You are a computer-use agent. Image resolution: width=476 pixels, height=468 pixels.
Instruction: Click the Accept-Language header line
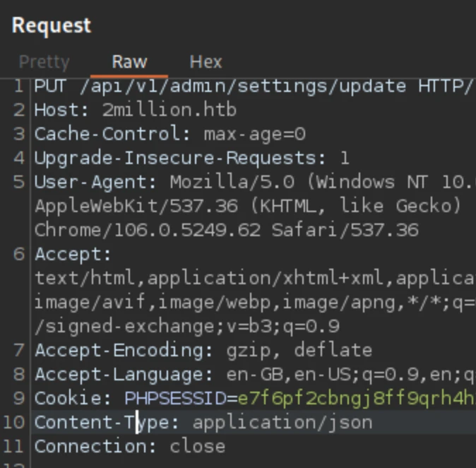pyautogui.click(x=255, y=375)
